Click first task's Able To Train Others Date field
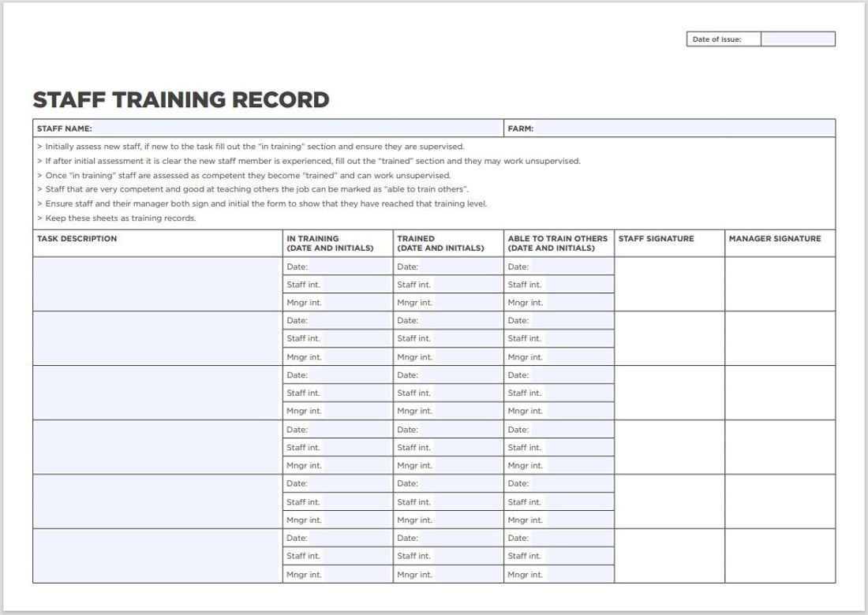 coord(571,266)
